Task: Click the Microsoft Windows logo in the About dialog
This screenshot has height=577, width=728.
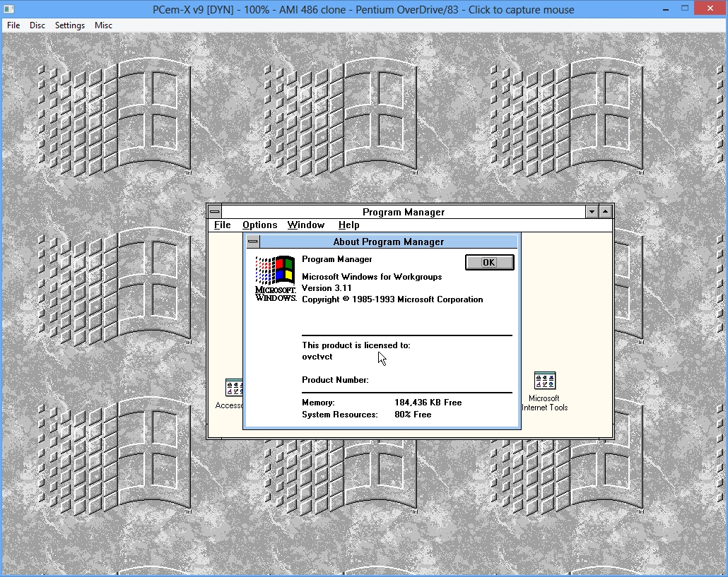Action: pos(276,278)
